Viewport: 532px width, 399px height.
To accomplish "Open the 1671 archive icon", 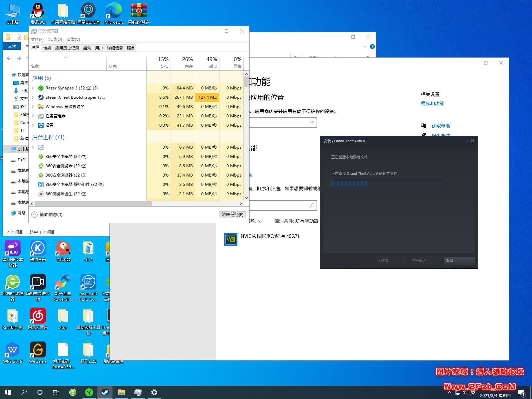I will coord(88,251).
